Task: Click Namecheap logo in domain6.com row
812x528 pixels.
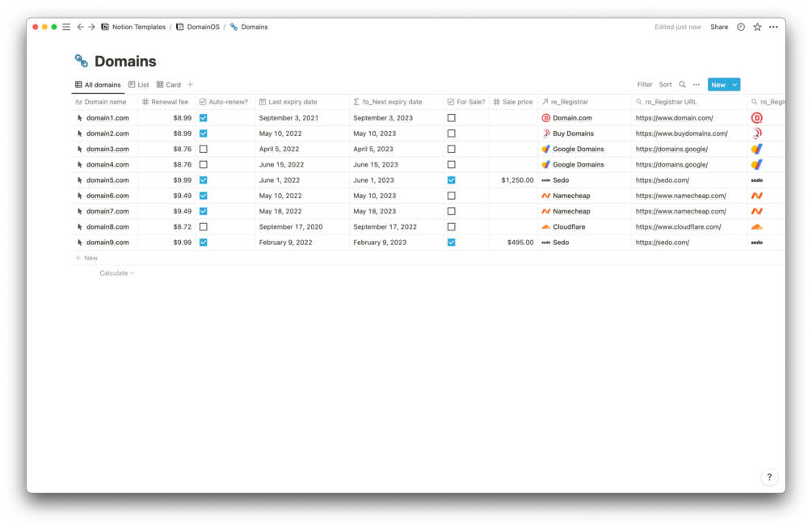Action: point(756,196)
